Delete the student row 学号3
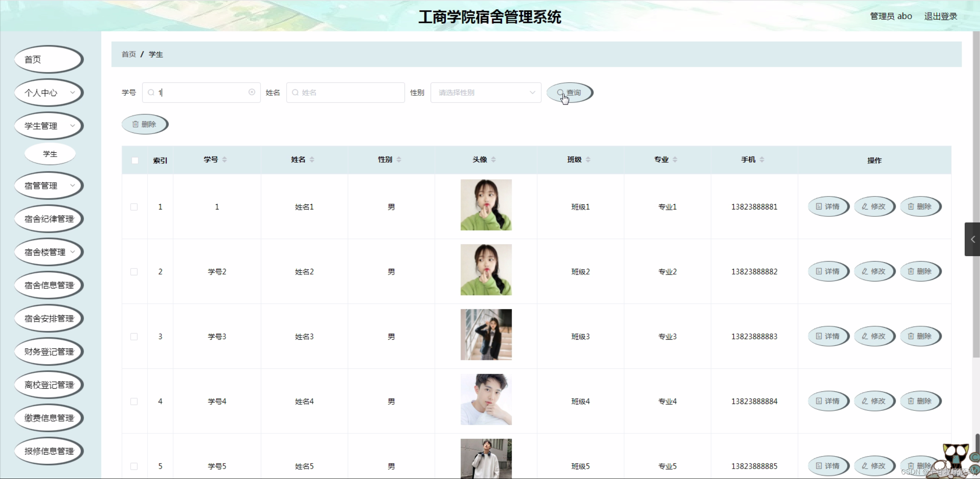Screen dimensions: 980x479 coord(920,336)
